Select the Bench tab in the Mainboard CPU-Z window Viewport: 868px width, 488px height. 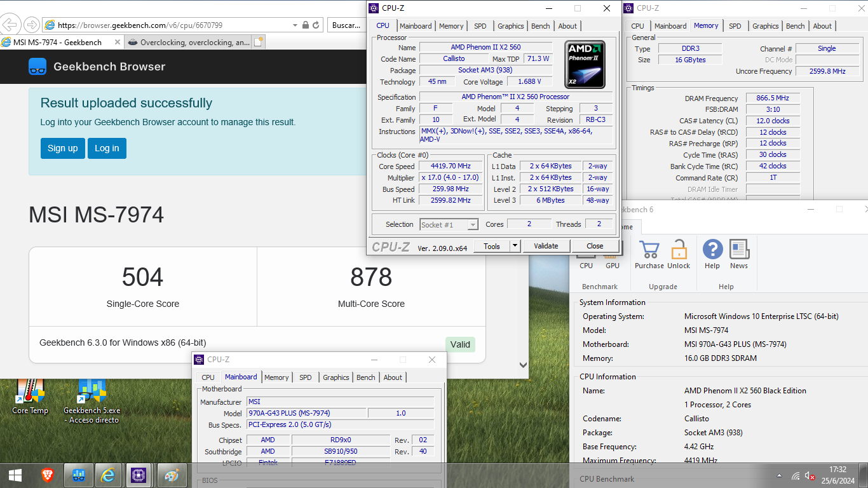pyautogui.click(x=366, y=377)
